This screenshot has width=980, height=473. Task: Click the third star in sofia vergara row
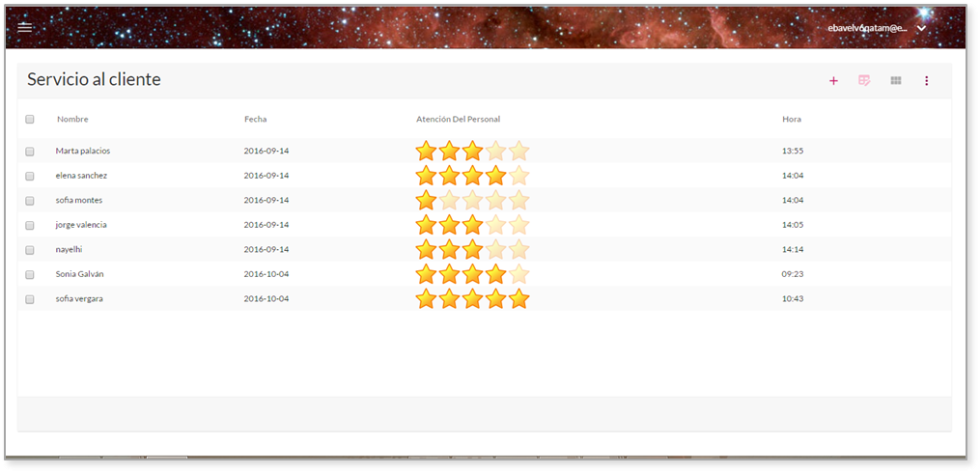pyautogui.click(x=472, y=298)
